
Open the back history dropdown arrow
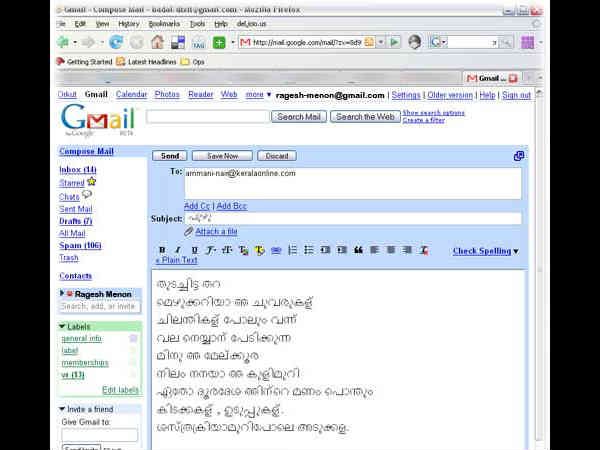coord(75,42)
